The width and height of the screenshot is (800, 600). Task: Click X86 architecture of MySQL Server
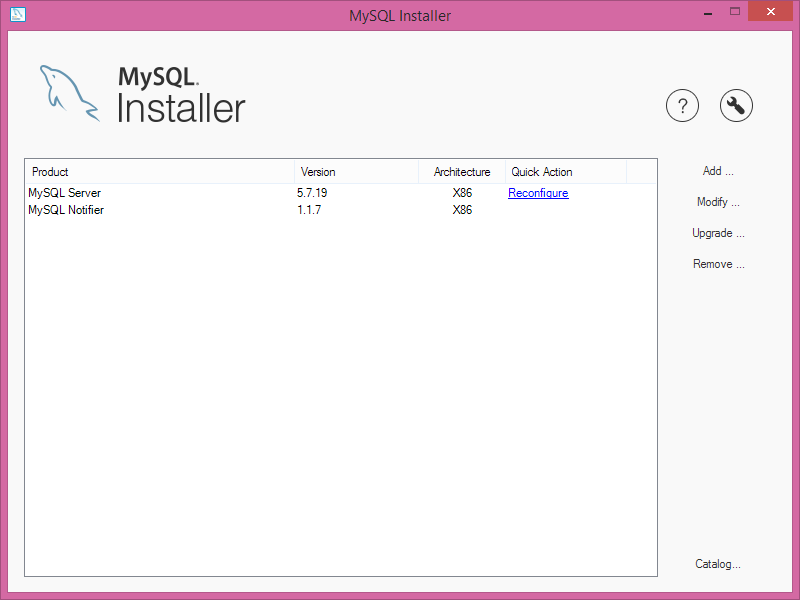[x=462, y=193]
